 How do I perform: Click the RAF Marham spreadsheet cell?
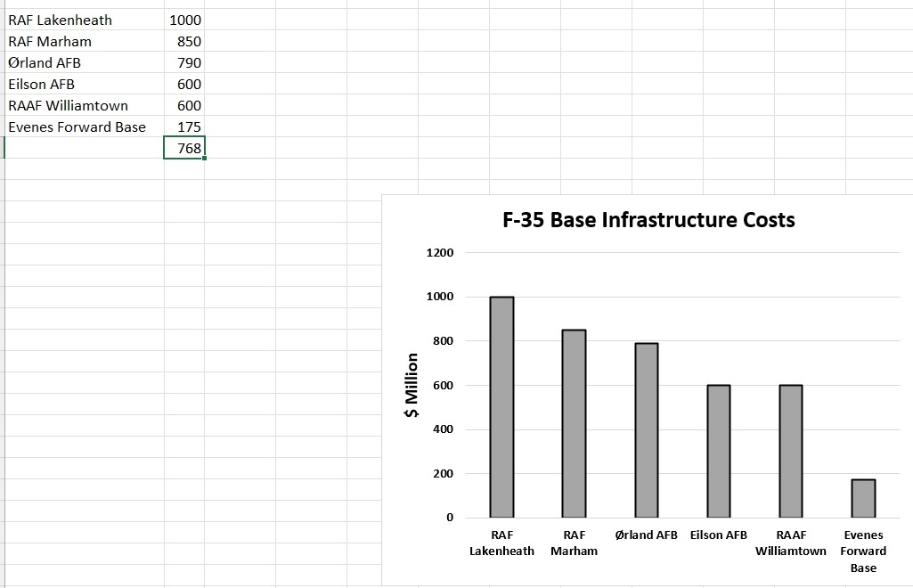tap(85, 41)
